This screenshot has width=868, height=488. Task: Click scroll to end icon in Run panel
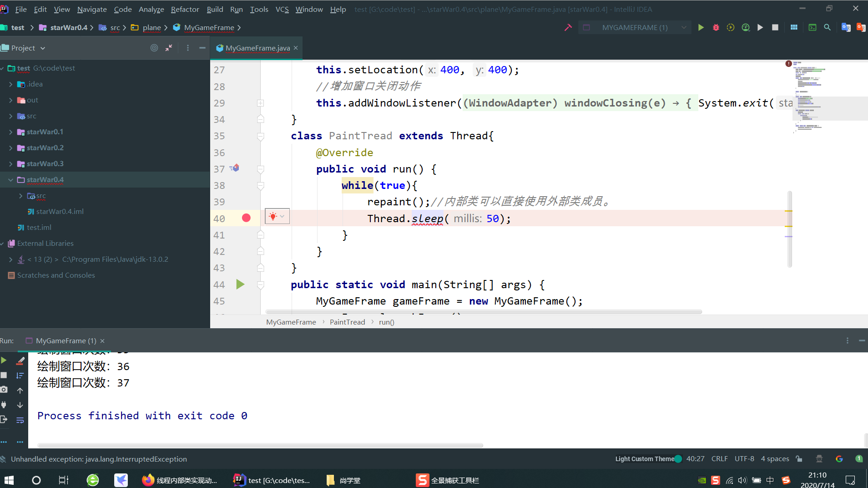pos(20,376)
